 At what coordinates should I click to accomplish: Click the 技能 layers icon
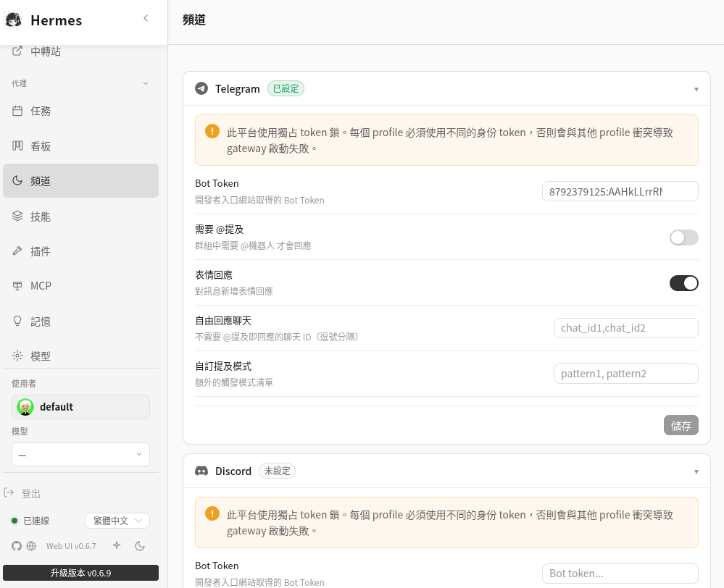17,216
